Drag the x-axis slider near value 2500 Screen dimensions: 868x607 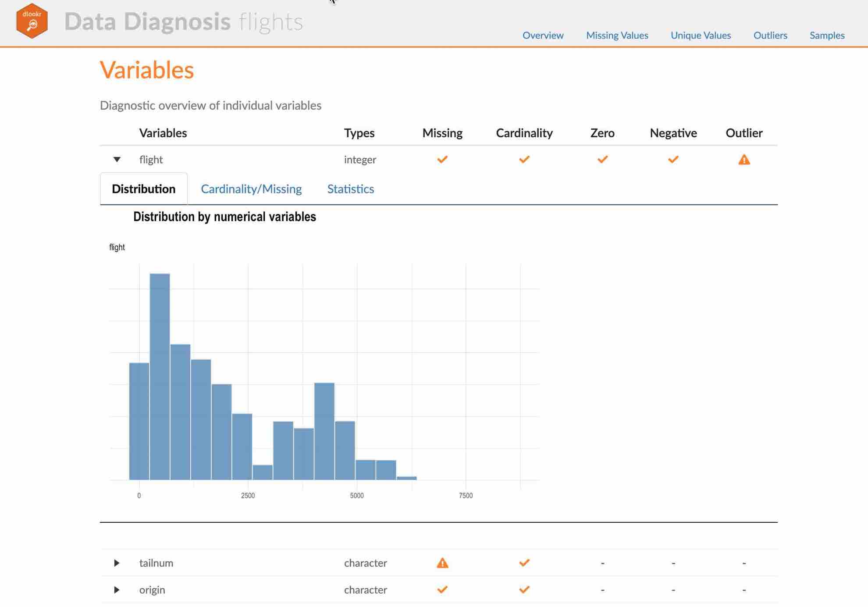[x=247, y=495]
